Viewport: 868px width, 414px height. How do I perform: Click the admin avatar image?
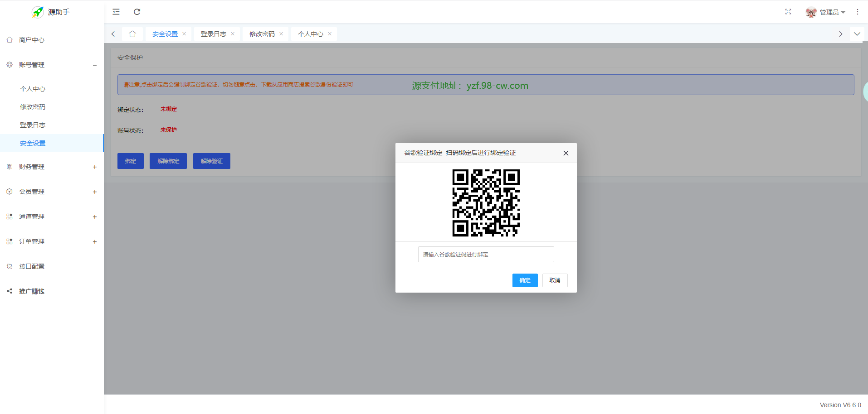coord(811,12)
